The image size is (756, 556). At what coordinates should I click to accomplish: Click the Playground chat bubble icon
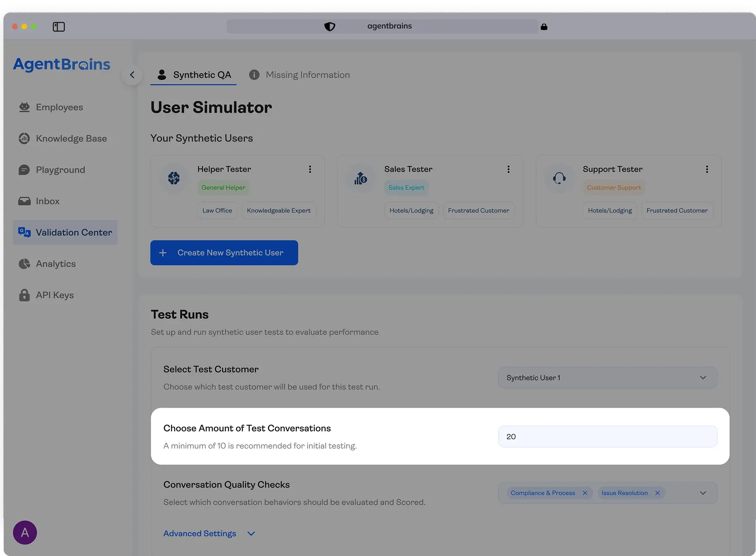(x=24, y=170)
